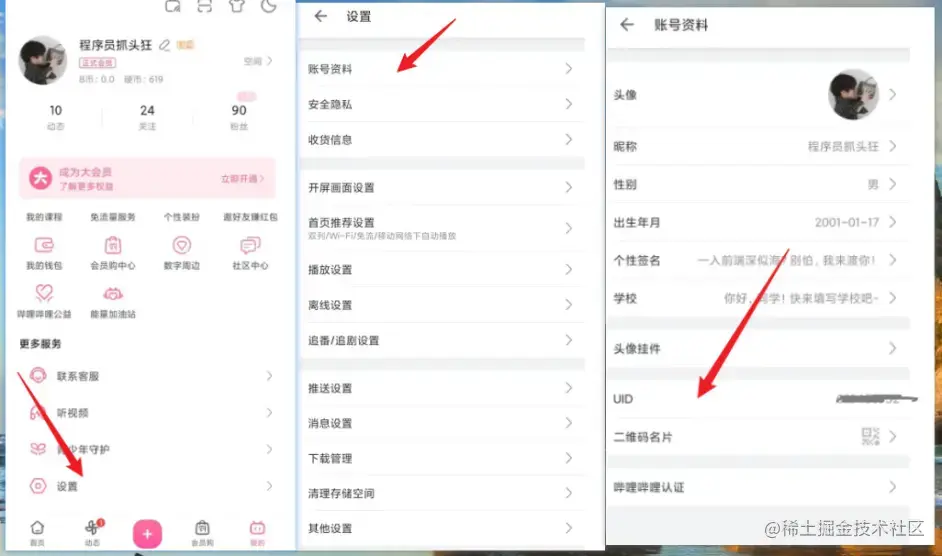View the 10 动态 count
The height and width of the screenshot is (556, 942).
(x=56, y=117)
